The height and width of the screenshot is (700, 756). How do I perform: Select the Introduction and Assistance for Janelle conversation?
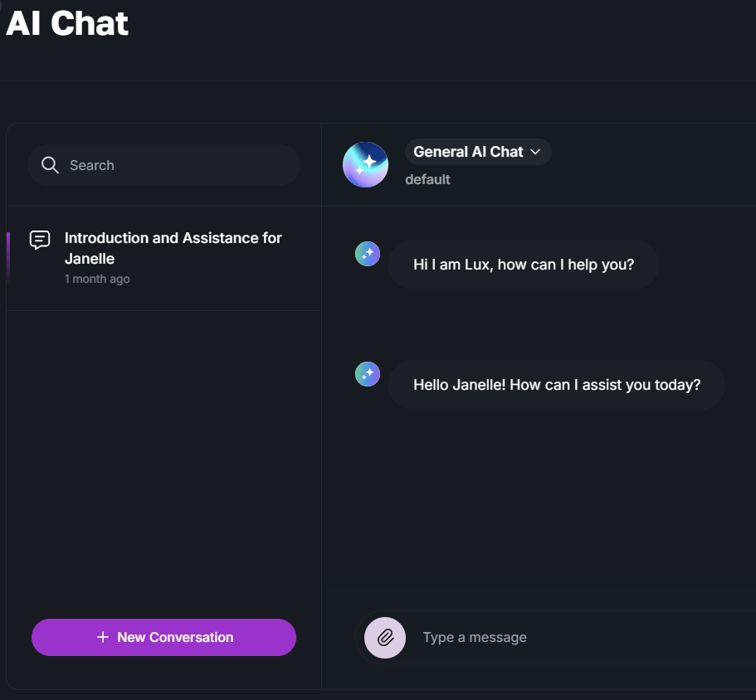[163, 257]
